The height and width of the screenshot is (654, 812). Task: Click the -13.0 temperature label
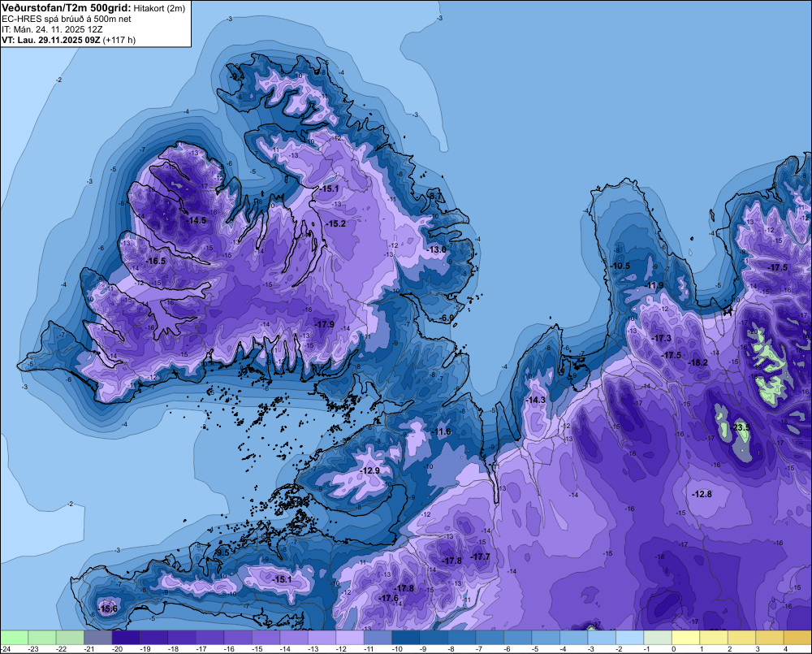click(436, 249)
